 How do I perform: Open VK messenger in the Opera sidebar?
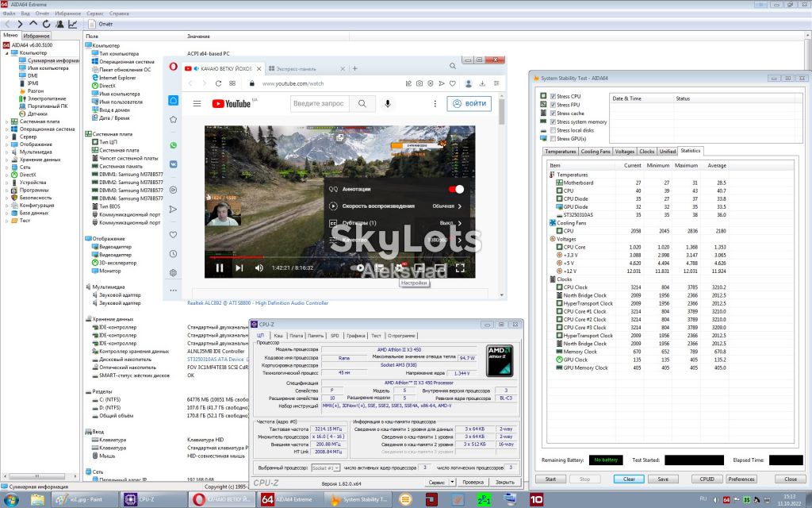point(174,164)
